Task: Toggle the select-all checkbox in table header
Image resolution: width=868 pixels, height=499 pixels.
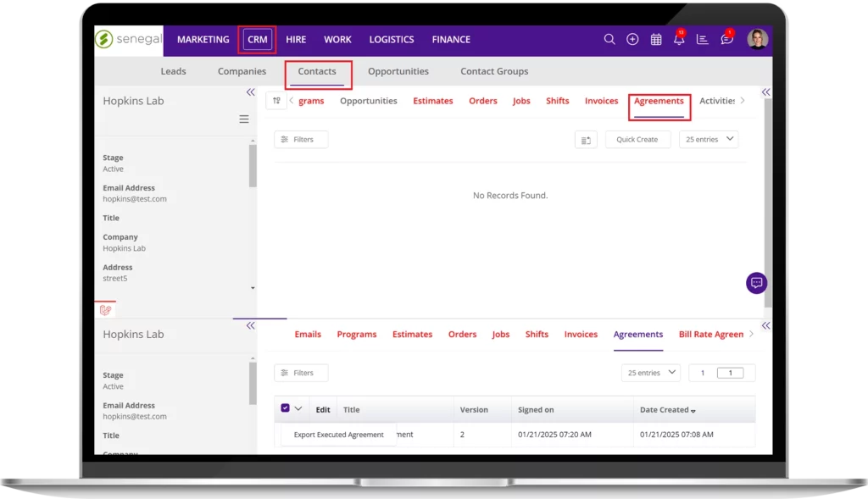Action: pyautogui.click(x=285, y=408)
